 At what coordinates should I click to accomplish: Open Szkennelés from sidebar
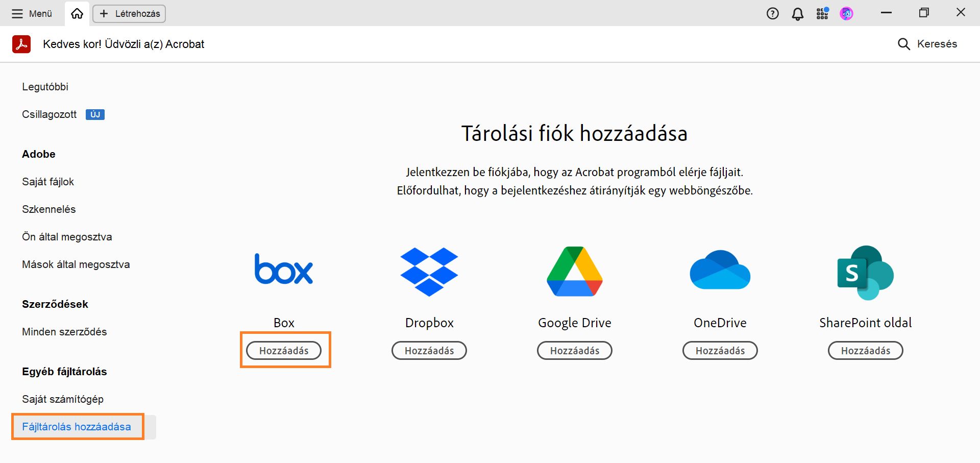(x=48, y=209)
